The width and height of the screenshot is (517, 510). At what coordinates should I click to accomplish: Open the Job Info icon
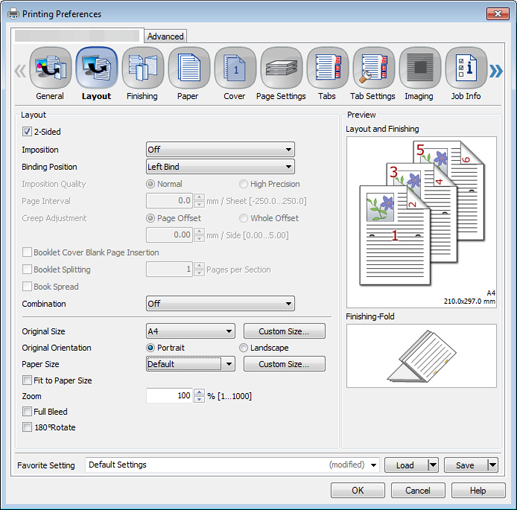[x=466, y=68]
